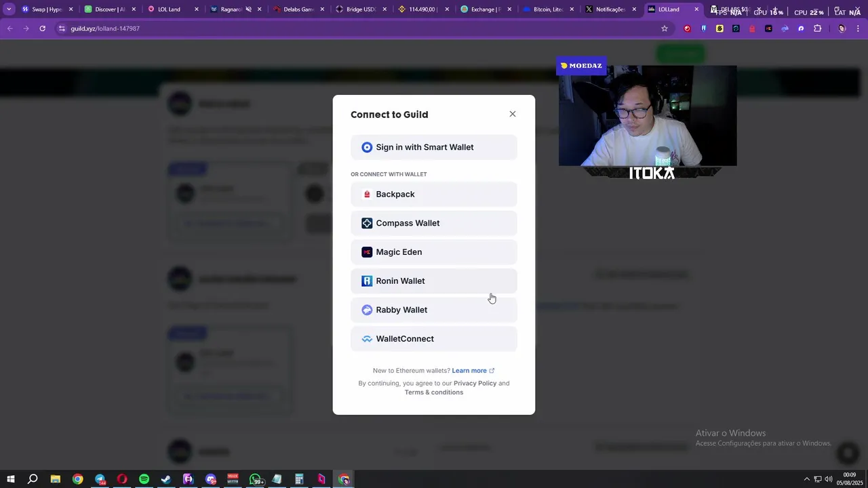868x488 pixels.
Task: Open volume control in system tray
Action: click(x=829, y=479)
